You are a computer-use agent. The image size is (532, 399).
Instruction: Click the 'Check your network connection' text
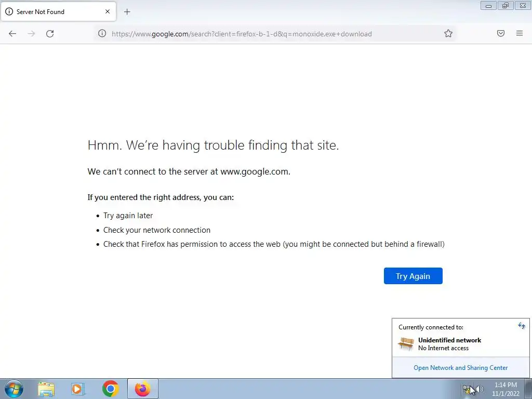(x=157, y=230)
